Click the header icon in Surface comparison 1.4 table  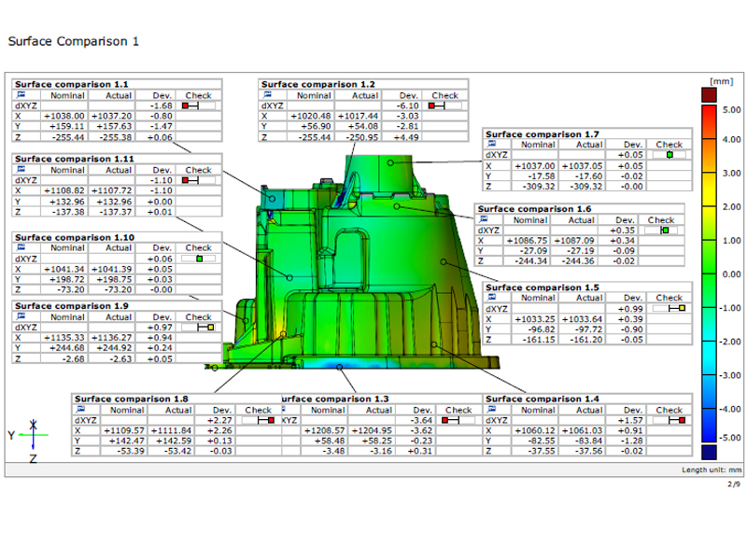coord(491,410)
